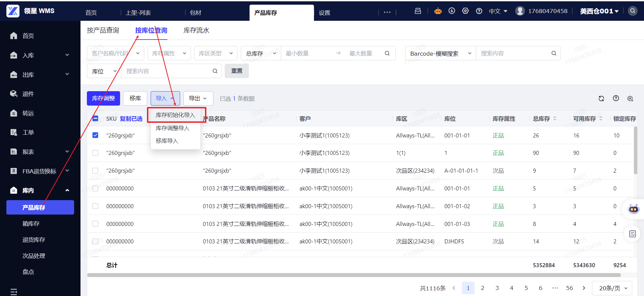Open the 库位 search type dropdown
Screen dimensions: 644x296
pyautogui.click(x=104, y=71)
